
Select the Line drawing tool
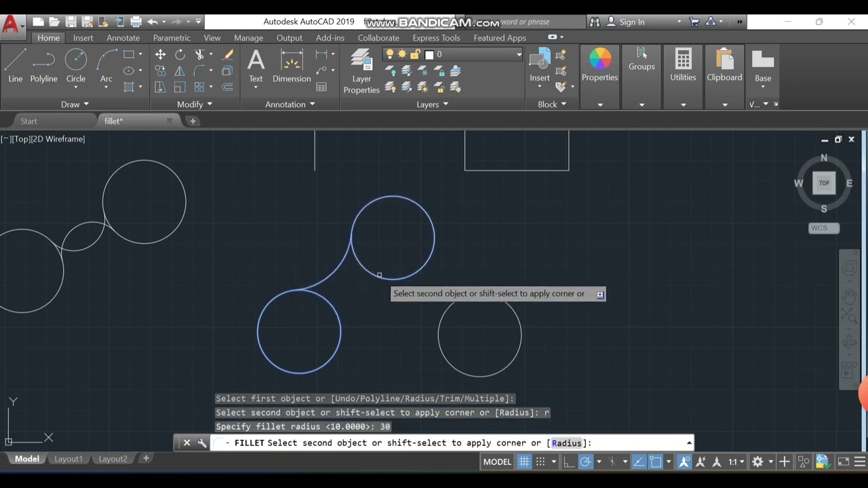coord(15,66)
